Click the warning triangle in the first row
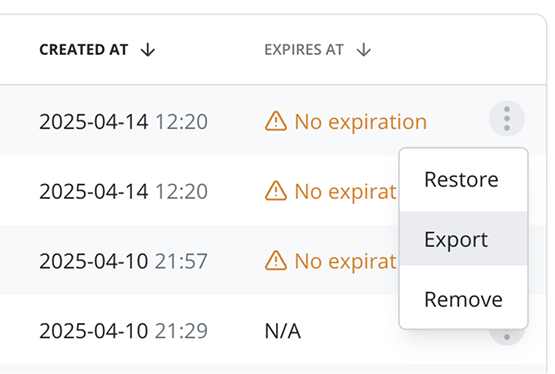This screenshot has height=374, width=555. pyautogui.click(x=276, y=121)
